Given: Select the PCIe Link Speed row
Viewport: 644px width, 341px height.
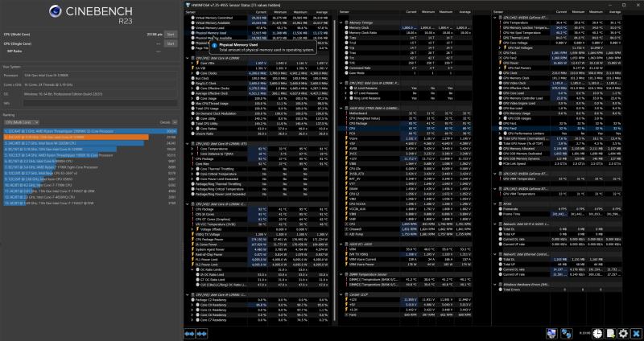Looking at the screenshot, I should coord(556,164).
